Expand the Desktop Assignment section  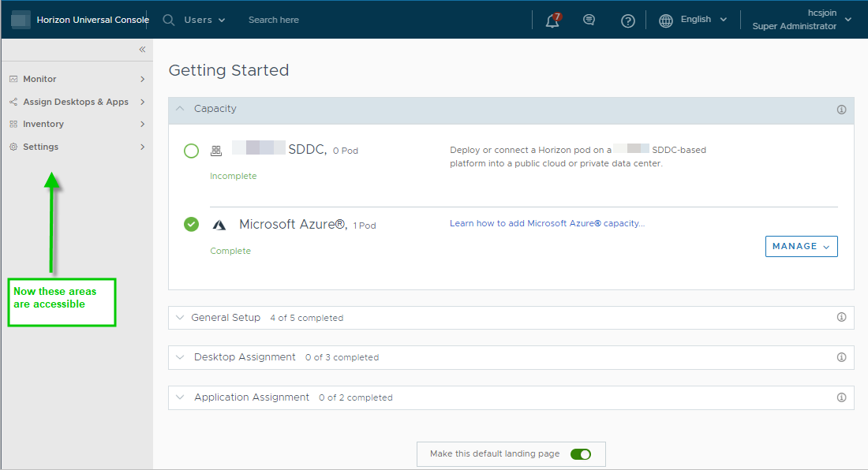(180, 357)
